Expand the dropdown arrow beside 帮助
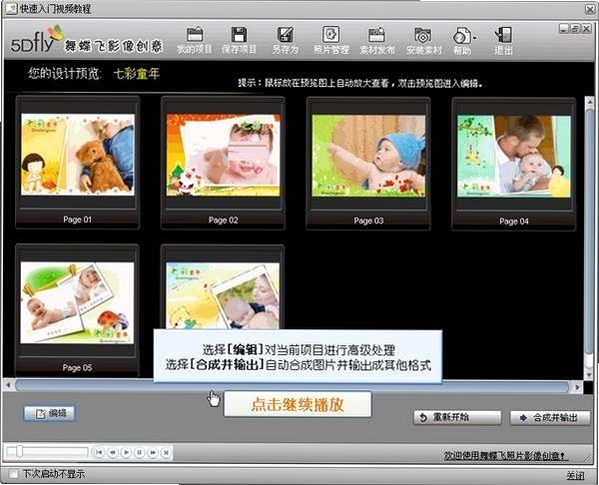Screen dimensions: 599x485 pyautogui.click(x=475, y=37)
